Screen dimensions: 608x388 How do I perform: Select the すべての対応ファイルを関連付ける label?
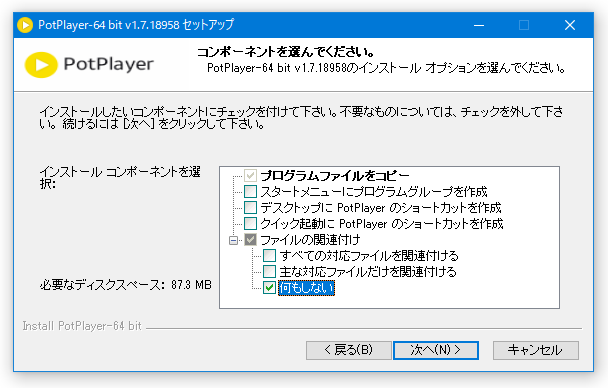pyautogui.click(x=369, y=256)
